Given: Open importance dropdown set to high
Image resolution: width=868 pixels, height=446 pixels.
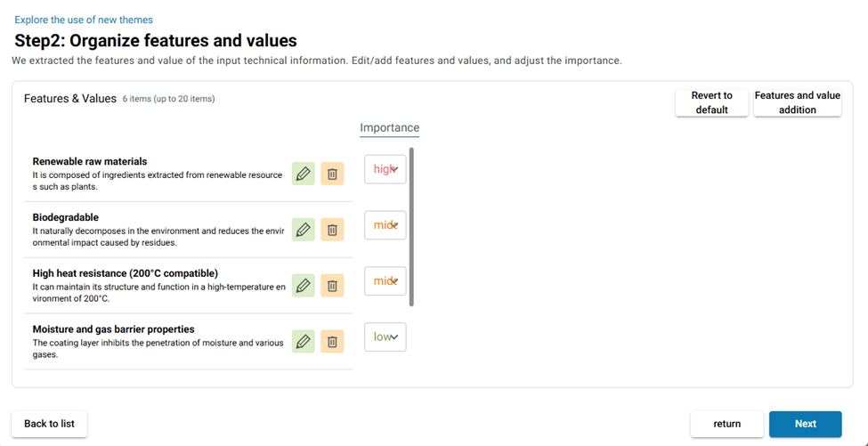Looking at the screenshot, I should click(385, 169).
